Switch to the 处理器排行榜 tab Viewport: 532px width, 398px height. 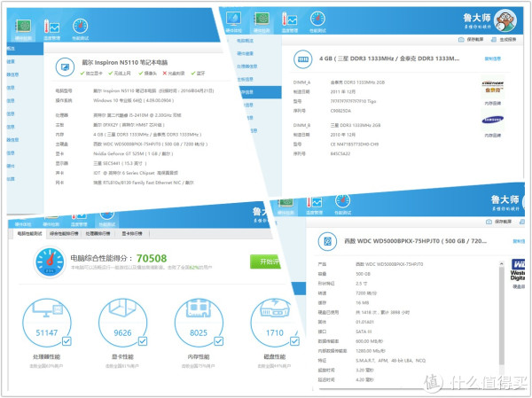98,234
